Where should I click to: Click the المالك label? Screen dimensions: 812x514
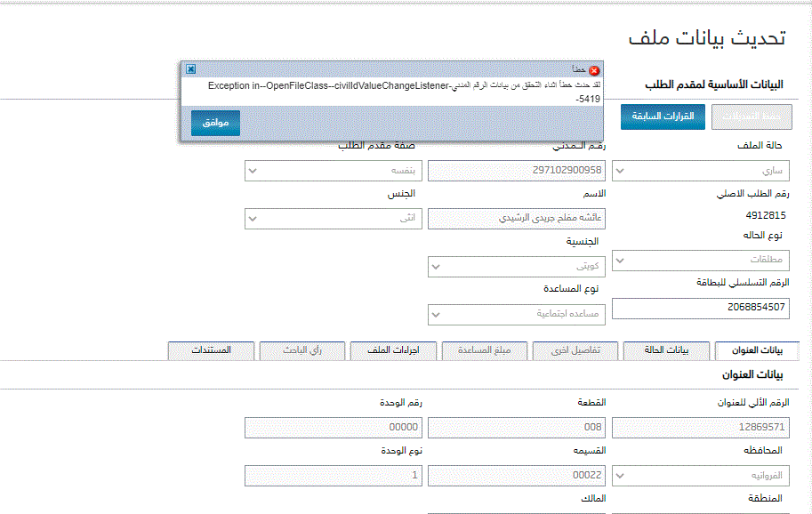pyautogui.click(x=593, y=499)
